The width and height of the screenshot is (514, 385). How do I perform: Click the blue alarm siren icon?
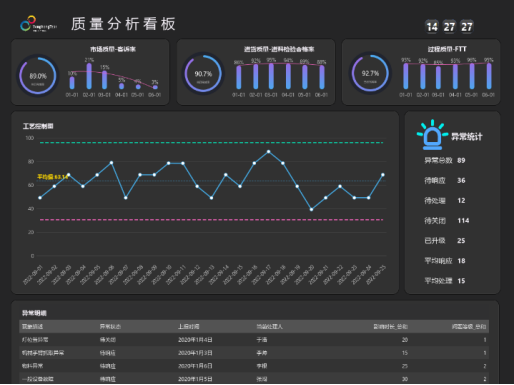tap(432, 135)
